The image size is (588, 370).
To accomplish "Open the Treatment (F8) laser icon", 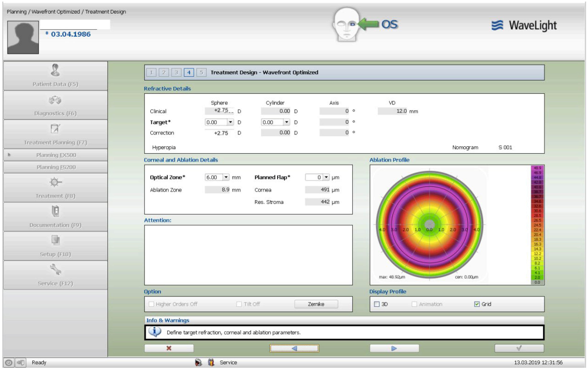I will point(55,182).
